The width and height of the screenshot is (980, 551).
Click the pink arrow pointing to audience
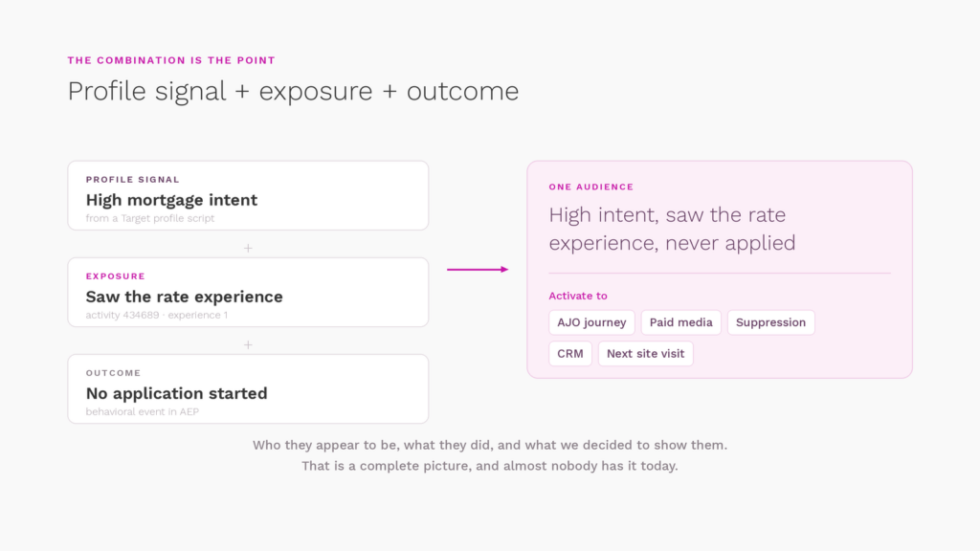click(x=478, y=269)
